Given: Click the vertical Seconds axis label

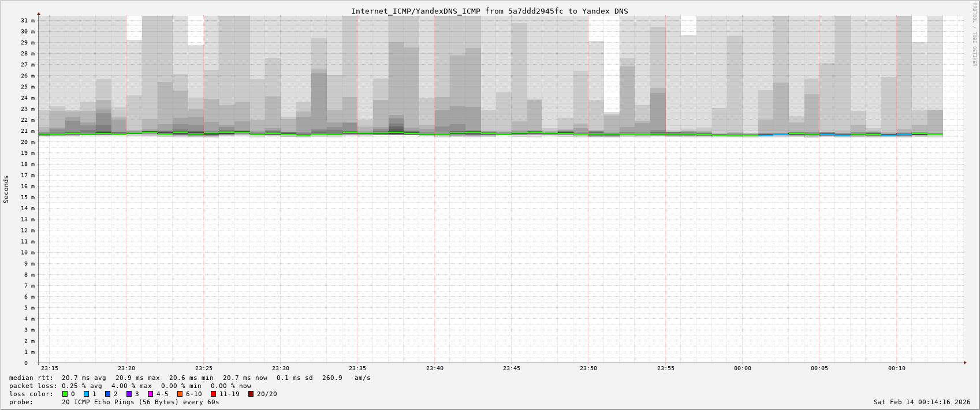Looking at the screenshot, I should (6, 189).
